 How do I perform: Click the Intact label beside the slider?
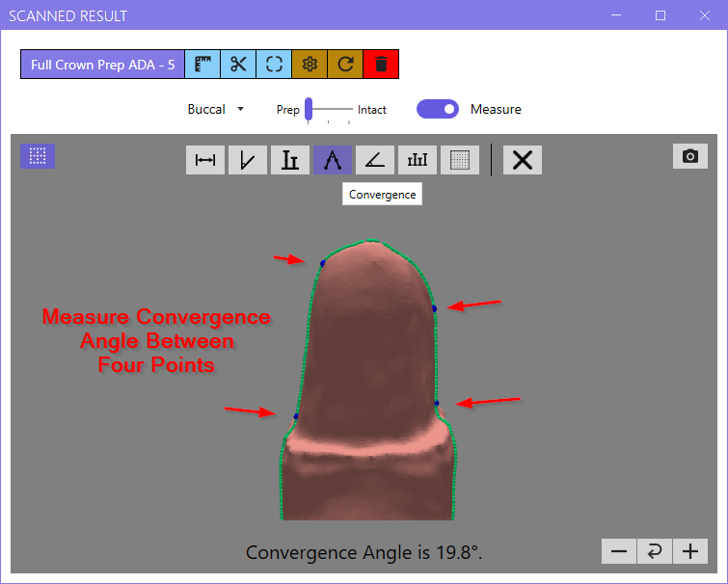point(372,110)
